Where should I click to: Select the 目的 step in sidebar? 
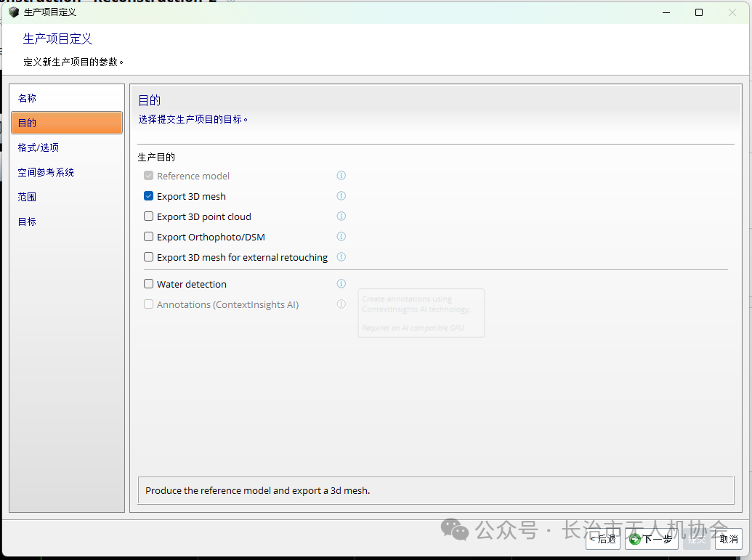67,123
